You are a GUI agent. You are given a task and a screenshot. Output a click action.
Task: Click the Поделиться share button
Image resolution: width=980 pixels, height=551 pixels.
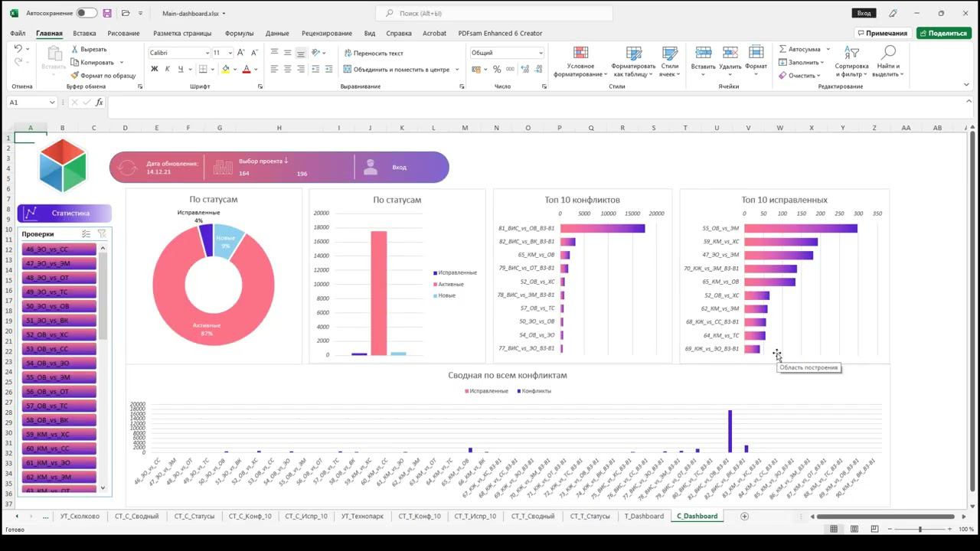click(x=944, y=33)
